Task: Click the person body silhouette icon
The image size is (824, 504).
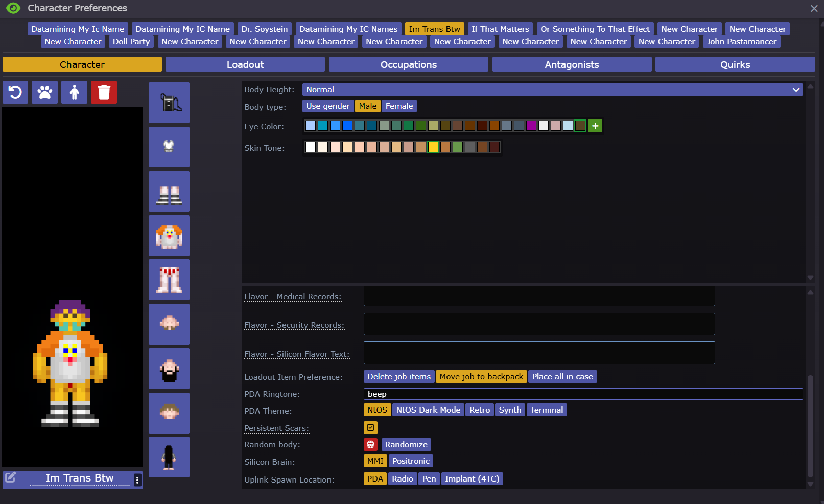Action: (75, 92)
